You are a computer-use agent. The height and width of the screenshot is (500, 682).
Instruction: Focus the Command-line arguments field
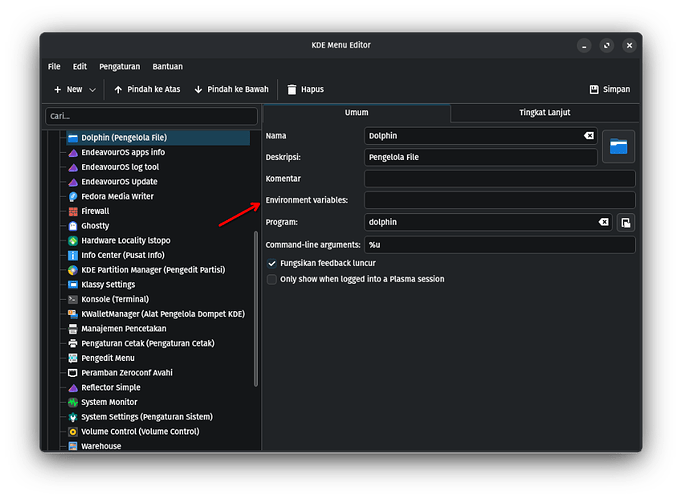(x=500, y=245)
